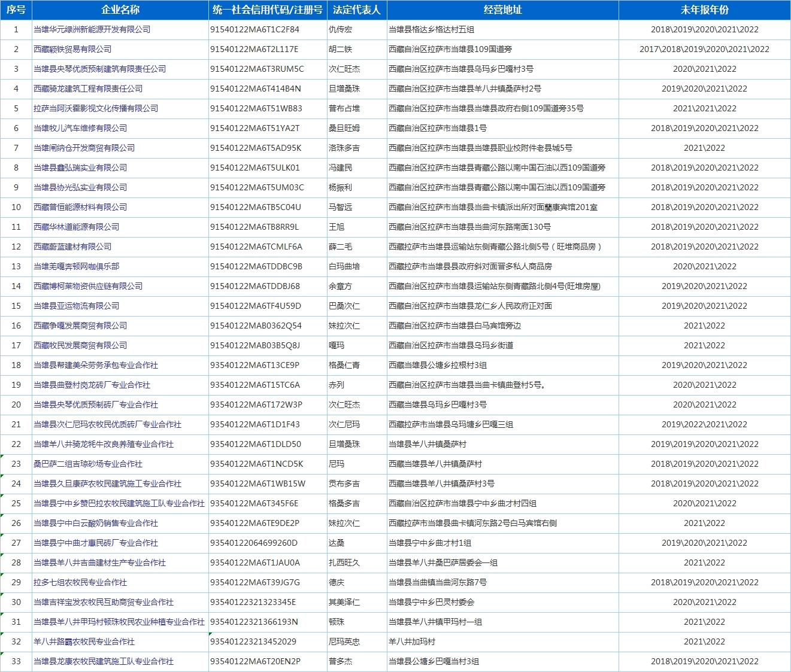Click legal representative 白玛曲培
The width and height of the screenshot is (791, 672).
pos(344,266)
